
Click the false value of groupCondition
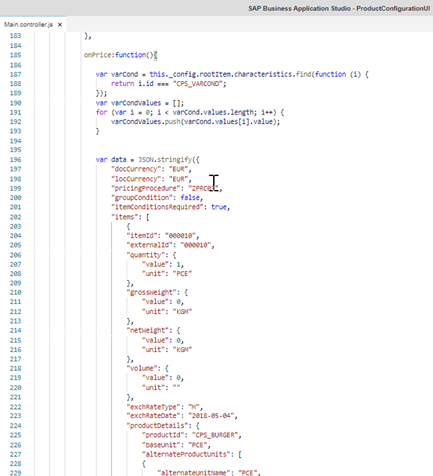(190, 198)
